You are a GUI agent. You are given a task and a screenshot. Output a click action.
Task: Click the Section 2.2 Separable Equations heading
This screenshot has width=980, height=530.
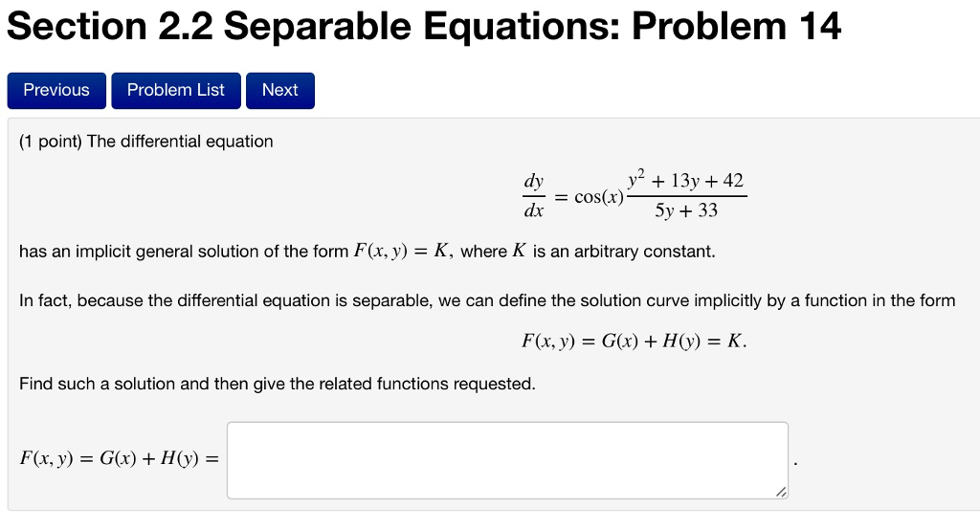(x=424, y=26)
